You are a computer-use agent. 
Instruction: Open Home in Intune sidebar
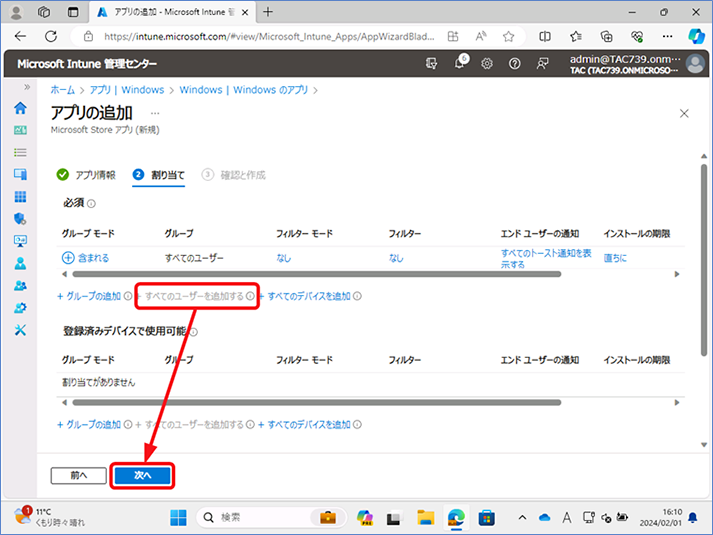tap(20, 108)
